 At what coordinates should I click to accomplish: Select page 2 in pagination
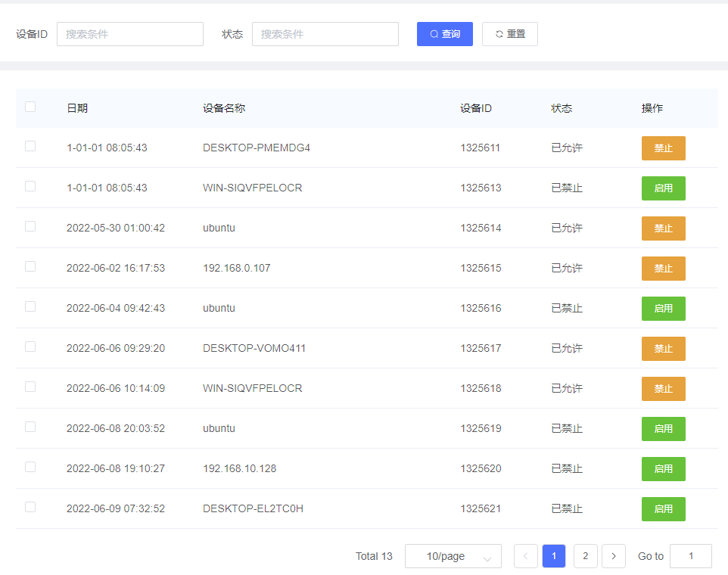(586, 556)
